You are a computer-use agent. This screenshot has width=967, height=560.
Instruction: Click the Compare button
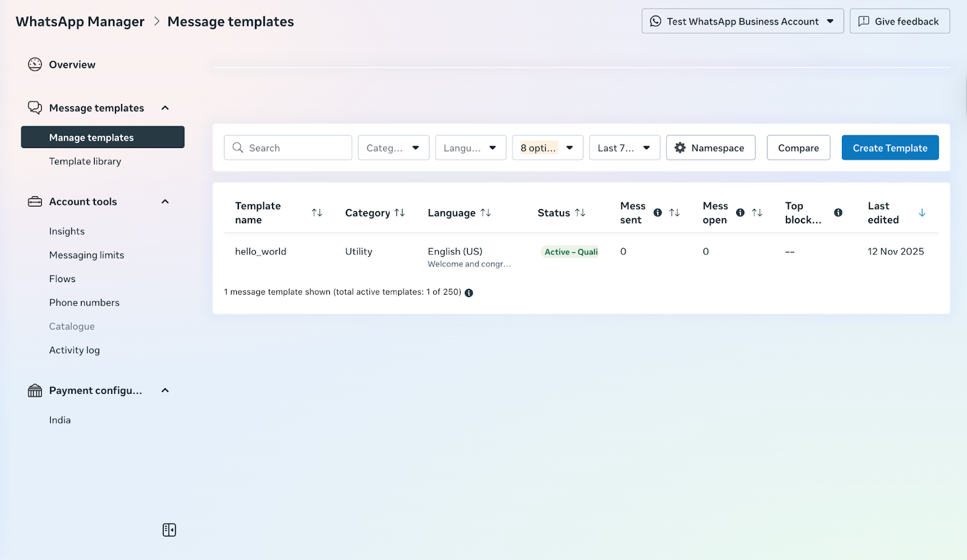[x=798, y=148]
